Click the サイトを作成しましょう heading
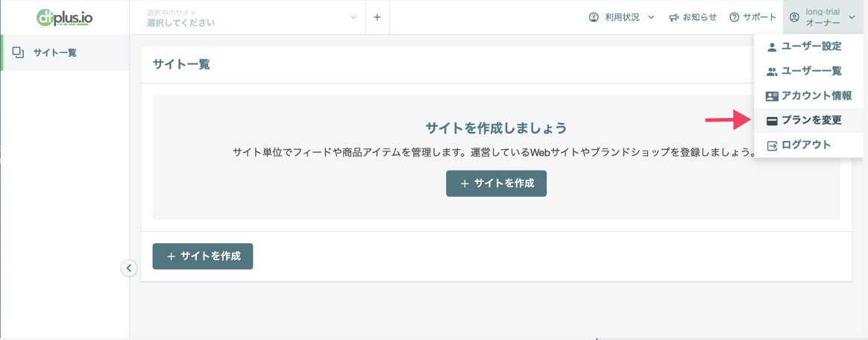The width and height of the screenshot is (868, 340). click(x=496, y=128)
